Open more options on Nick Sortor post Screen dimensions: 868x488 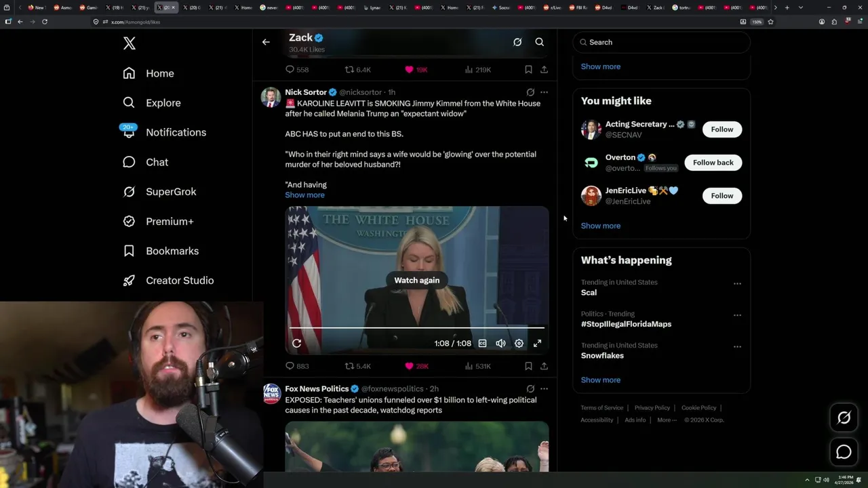(x=544, y=92)
